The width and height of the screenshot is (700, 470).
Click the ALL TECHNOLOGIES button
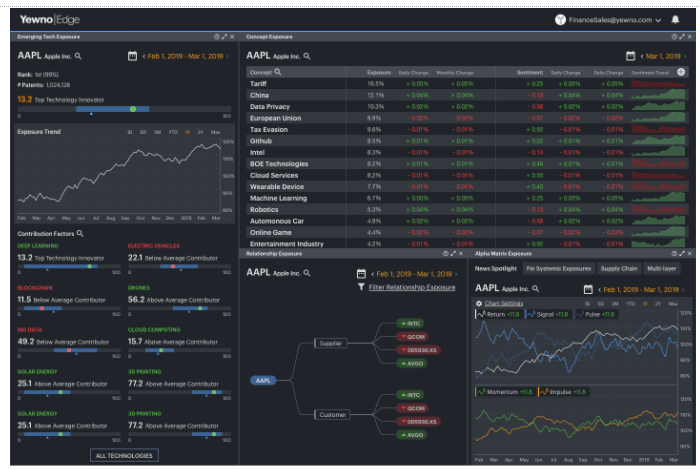coord(124,455)
